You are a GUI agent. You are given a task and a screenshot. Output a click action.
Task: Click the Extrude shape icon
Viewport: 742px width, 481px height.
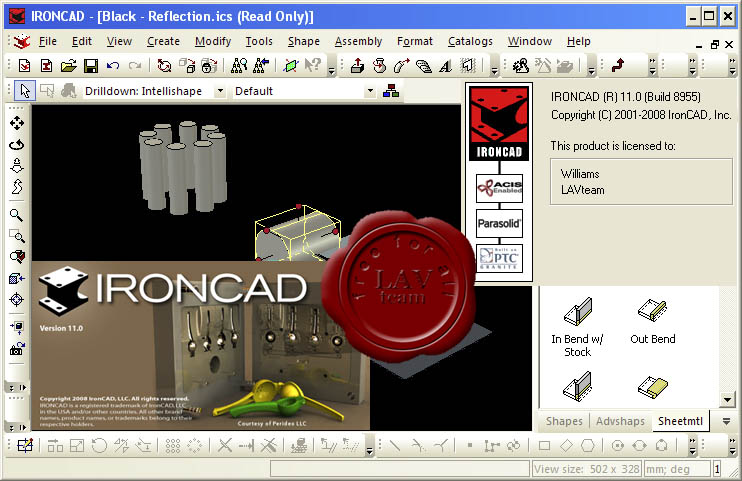pyautogui.click(x=357, y=65)
